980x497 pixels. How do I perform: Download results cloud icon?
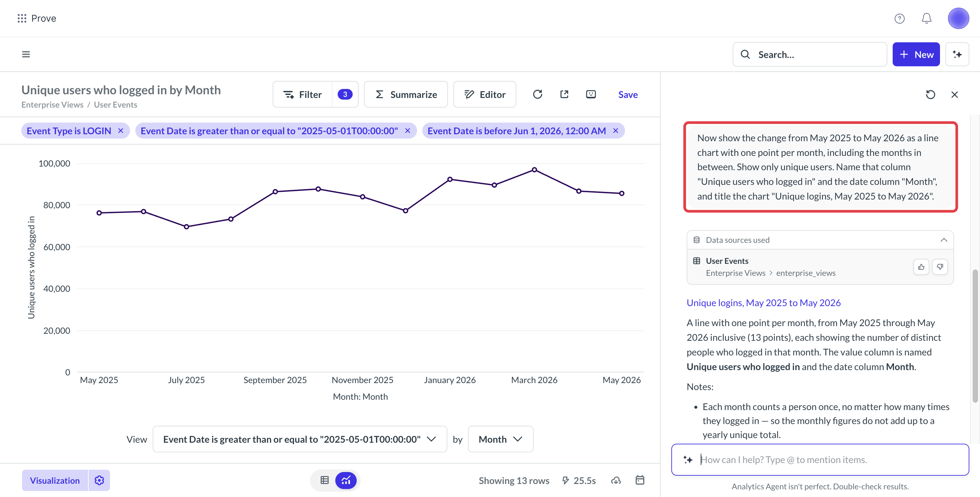(x=616, y=480)
